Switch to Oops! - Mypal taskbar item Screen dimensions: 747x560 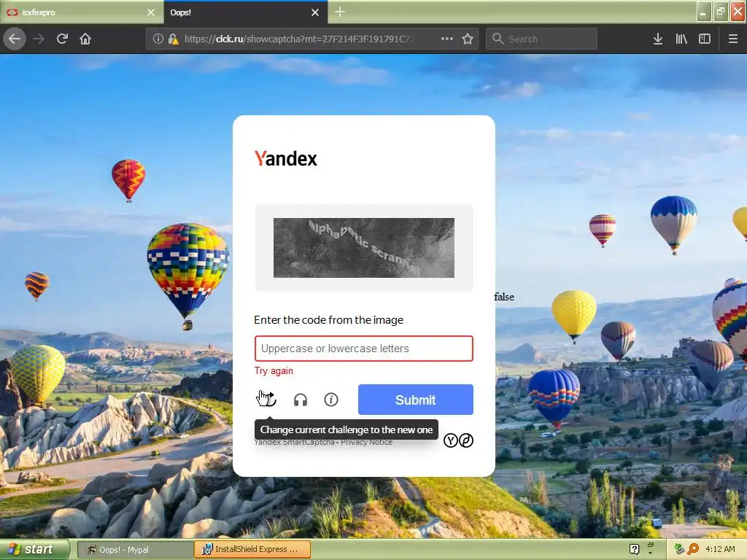(x=135, y=550)
